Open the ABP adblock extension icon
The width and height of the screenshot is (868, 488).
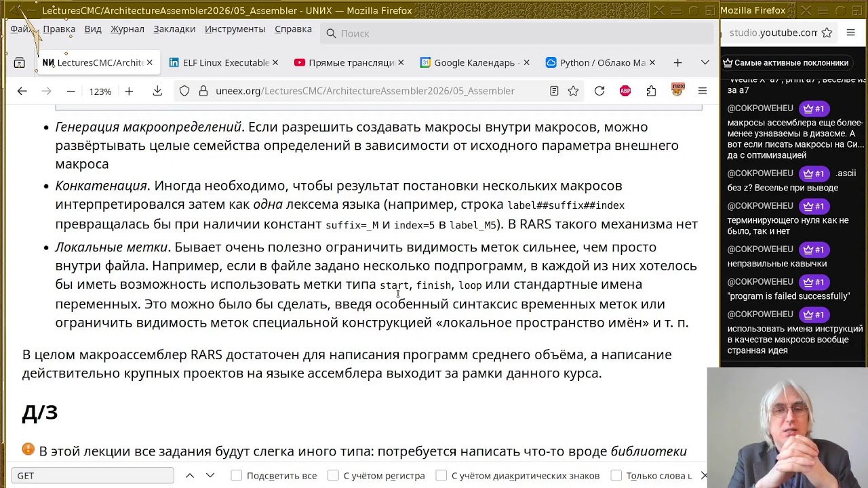(625, 91)
